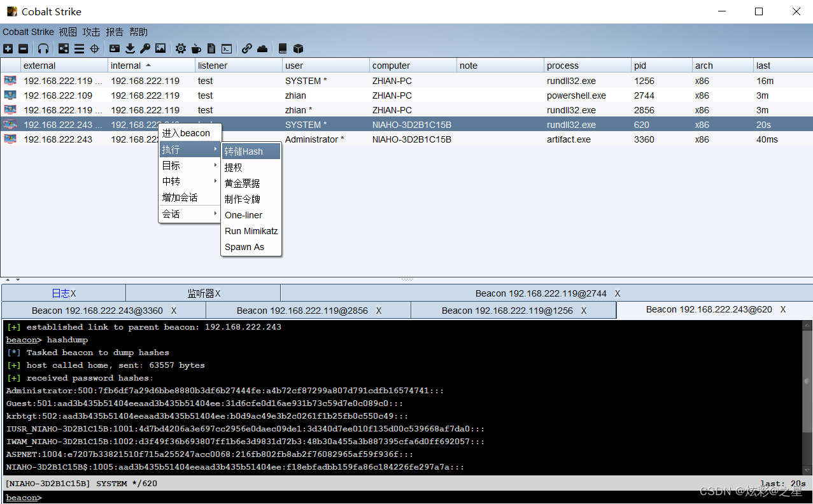Select 提权 in the submenu
Screen dimensions: 813x504
(251, 167)
